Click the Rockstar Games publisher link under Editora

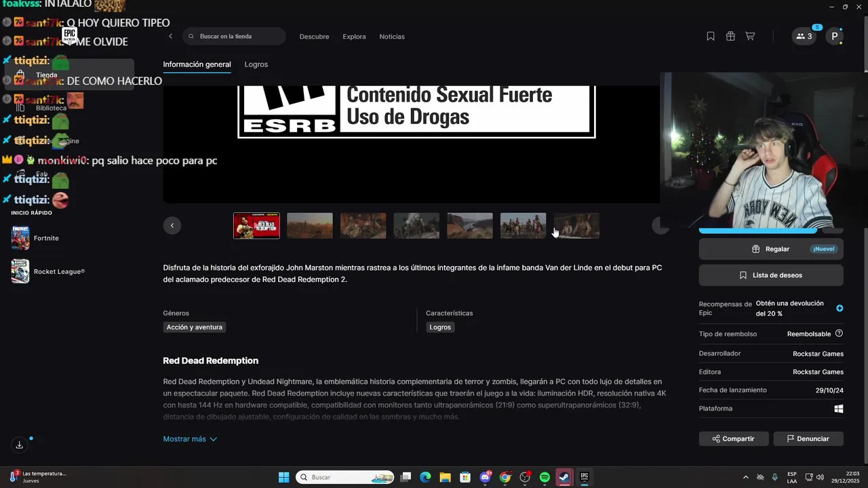pyautogui.click(x=818, y=372)
